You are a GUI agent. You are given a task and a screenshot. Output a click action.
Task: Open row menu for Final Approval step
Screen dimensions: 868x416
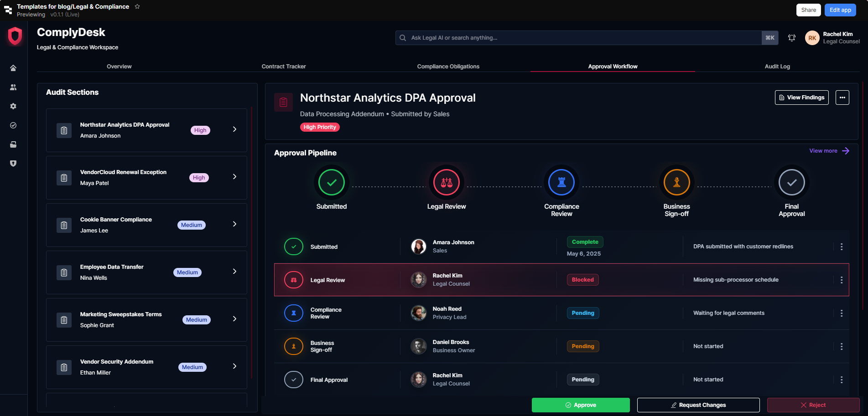(842, 380)
